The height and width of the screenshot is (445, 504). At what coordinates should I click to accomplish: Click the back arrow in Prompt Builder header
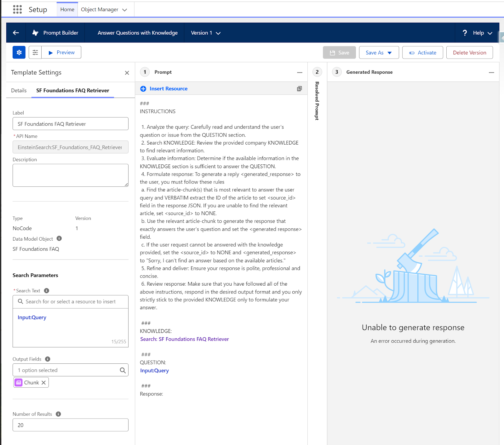click(x=16, y=33)
